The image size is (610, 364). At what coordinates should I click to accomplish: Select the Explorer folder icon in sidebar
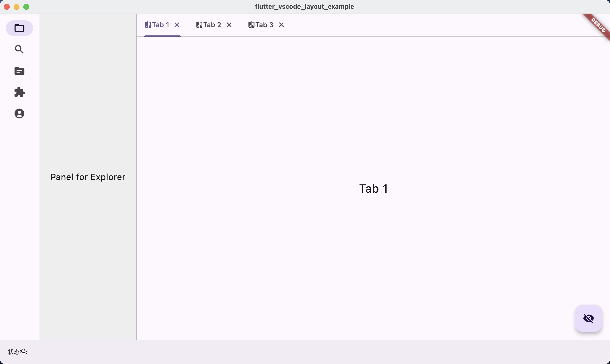pos(19,28)
